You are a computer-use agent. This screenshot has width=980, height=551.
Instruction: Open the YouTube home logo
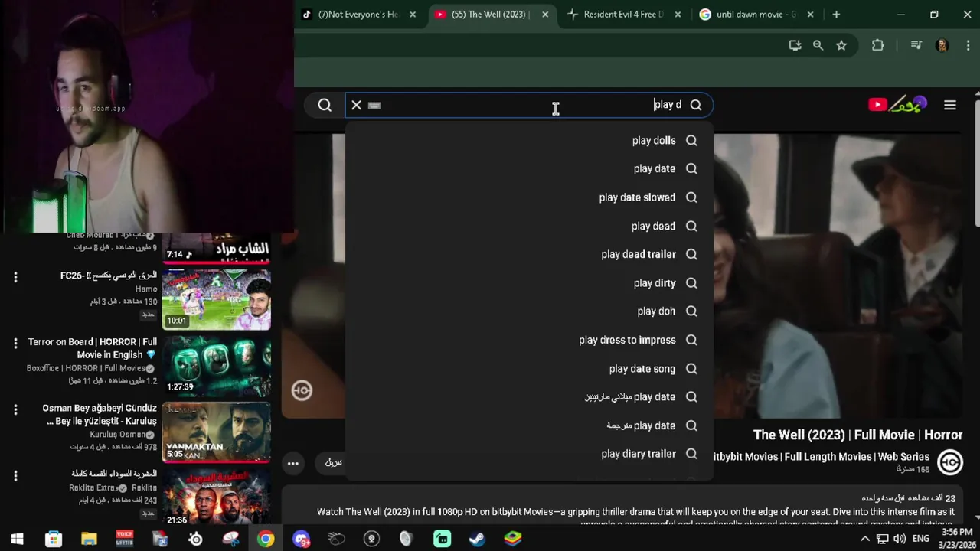897,105
